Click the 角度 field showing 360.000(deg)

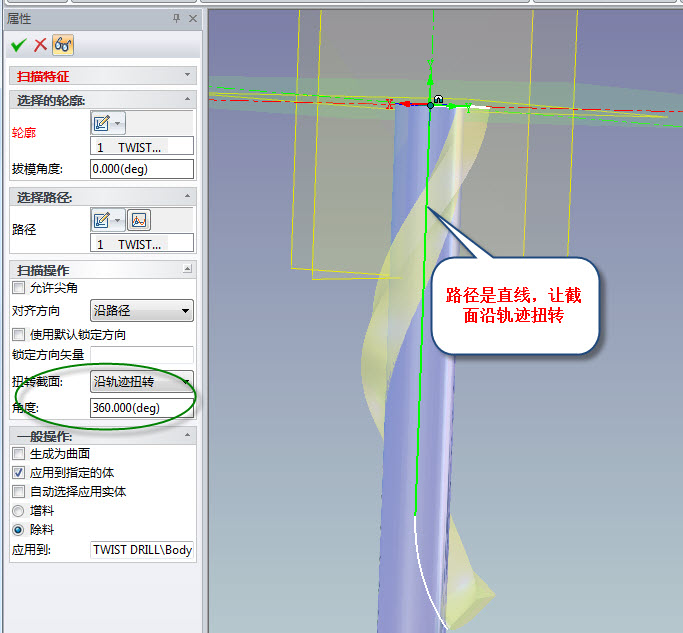click(141, 407)
